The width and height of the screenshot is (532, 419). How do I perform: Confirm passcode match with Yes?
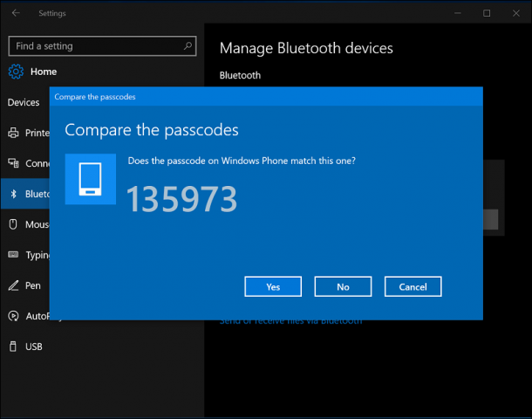pyautogui.click(x=273, y=286)
